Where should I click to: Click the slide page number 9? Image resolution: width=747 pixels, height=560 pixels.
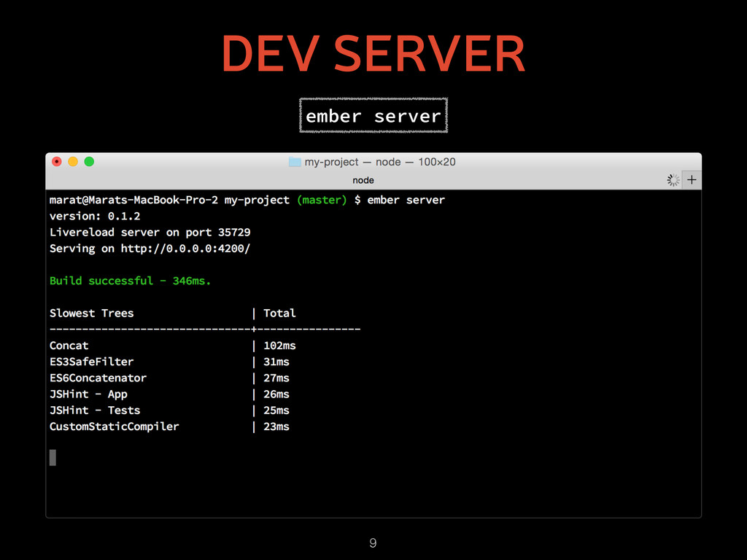coord(373,542)
